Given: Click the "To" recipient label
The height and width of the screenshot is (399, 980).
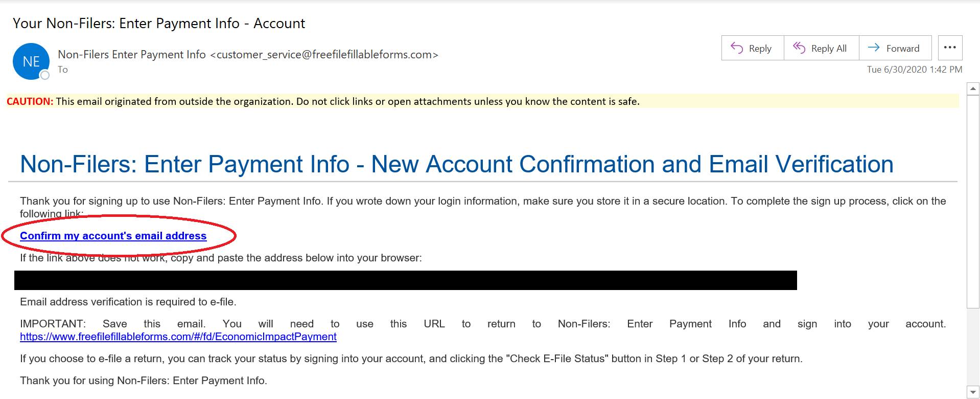Looking at the screenshot, I should point(63,70).
